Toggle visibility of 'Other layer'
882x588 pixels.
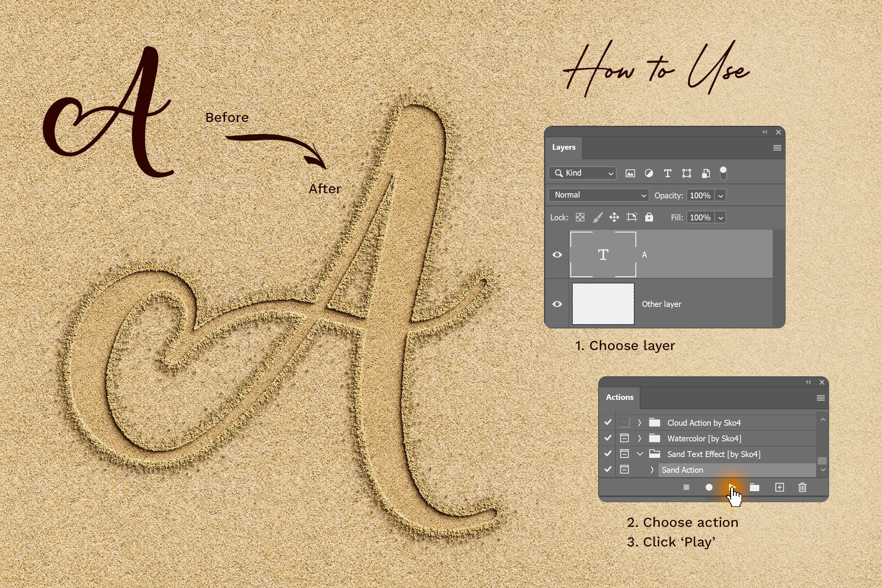click(x=558, y=304)
